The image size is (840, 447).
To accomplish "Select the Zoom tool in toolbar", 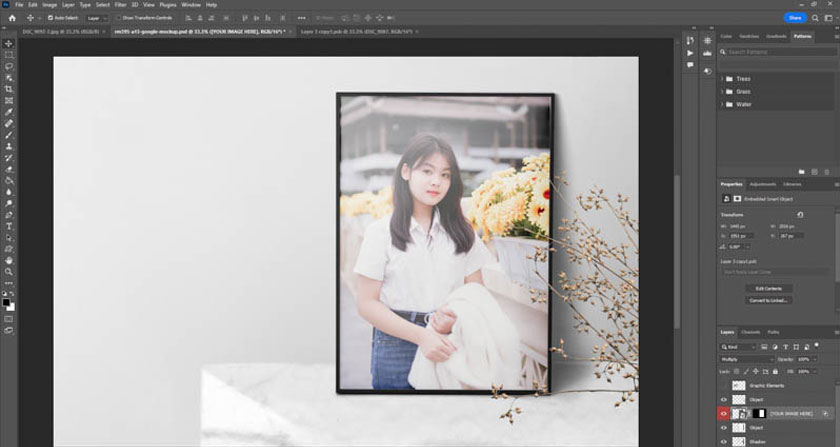I will tap(9, 271).
